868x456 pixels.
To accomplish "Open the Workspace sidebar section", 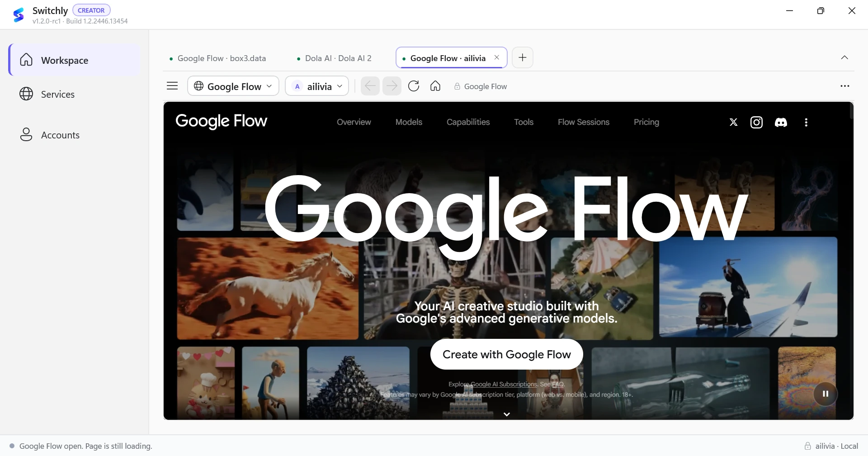I will coord(75,60).
